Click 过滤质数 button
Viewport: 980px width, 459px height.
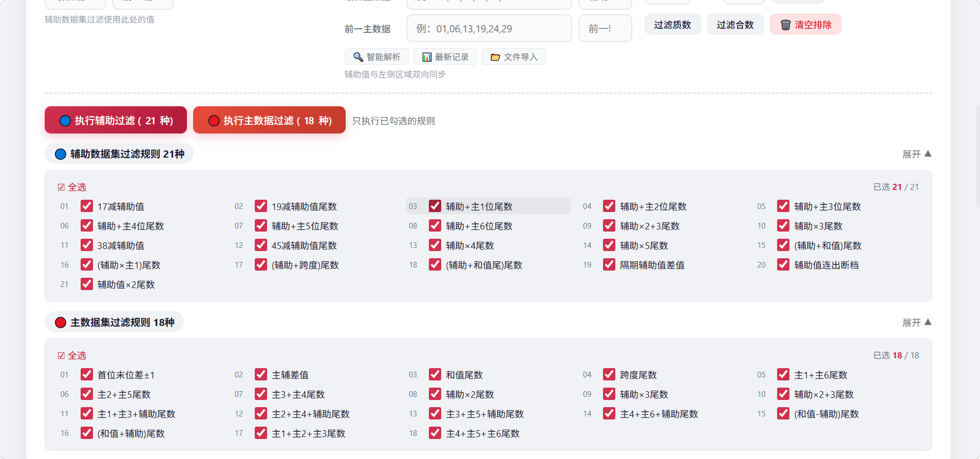pyautogui.click(x=672, y=25)
